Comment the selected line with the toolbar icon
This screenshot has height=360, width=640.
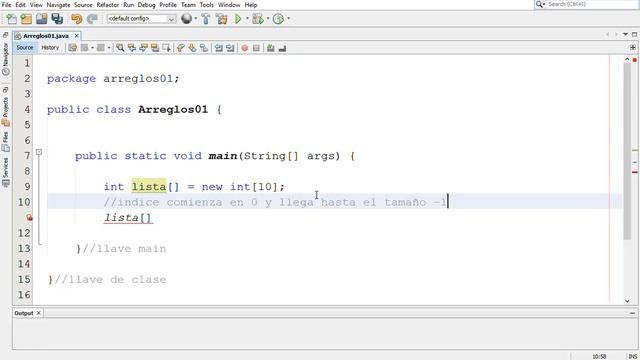point(270,48)
